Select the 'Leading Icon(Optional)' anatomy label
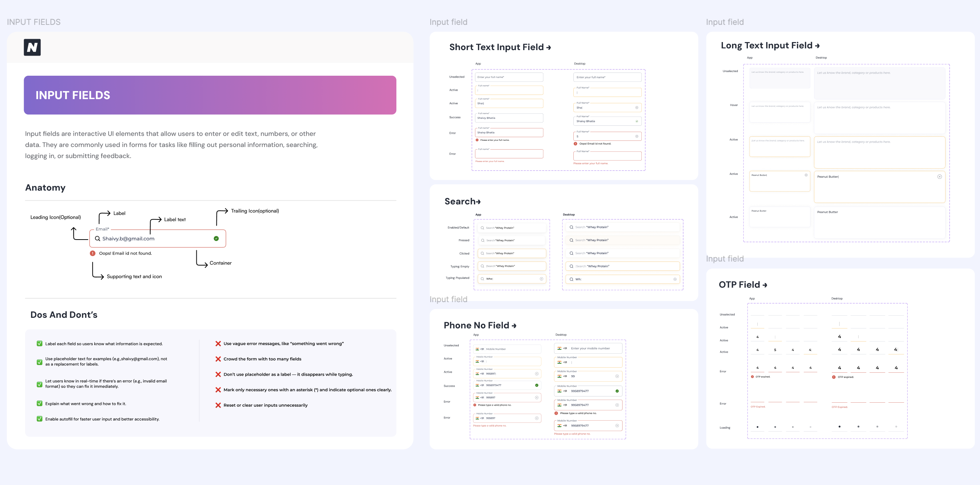Viewport: 980px width, 485px height. pos(56,217)
